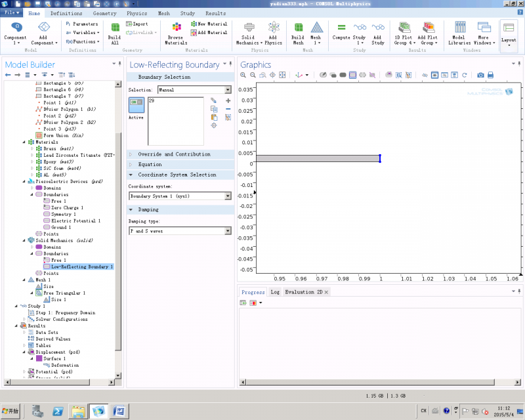Open the Log tab
Viewport: 525px width, 420px height.
pyautogui.click(x=275, y=292)
